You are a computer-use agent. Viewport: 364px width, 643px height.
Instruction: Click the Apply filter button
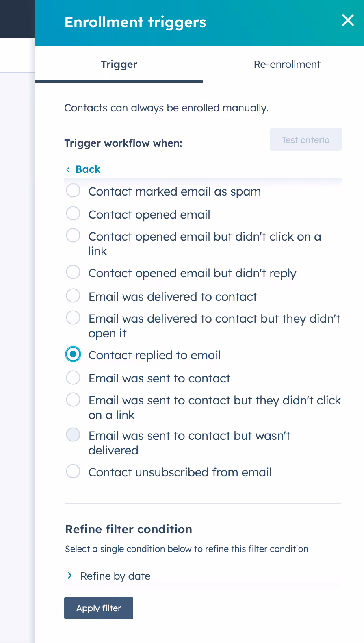pos(99,608)
